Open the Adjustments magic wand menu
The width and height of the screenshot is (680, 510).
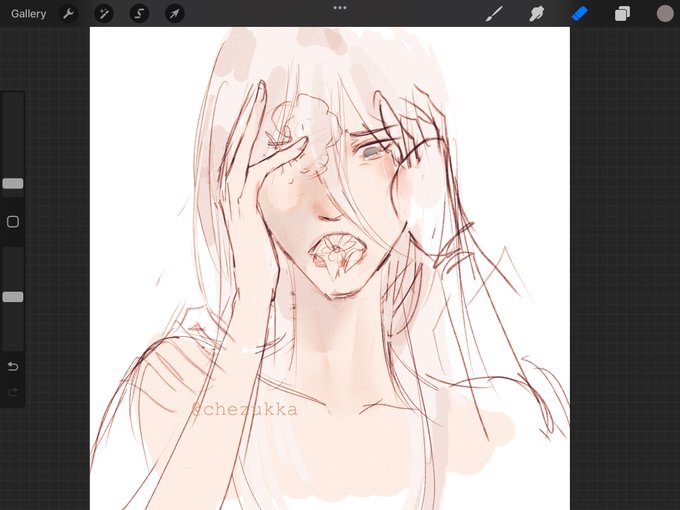104,14
